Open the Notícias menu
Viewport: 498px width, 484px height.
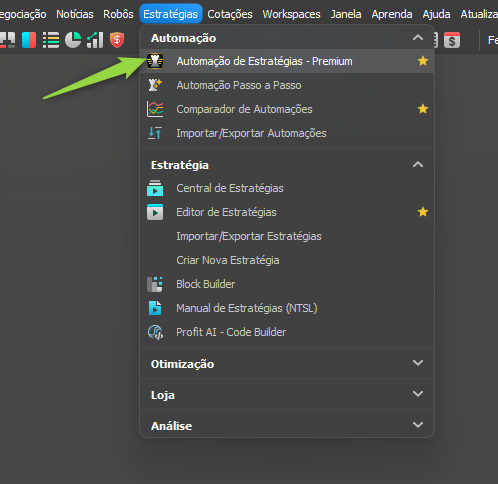point(75,14)
